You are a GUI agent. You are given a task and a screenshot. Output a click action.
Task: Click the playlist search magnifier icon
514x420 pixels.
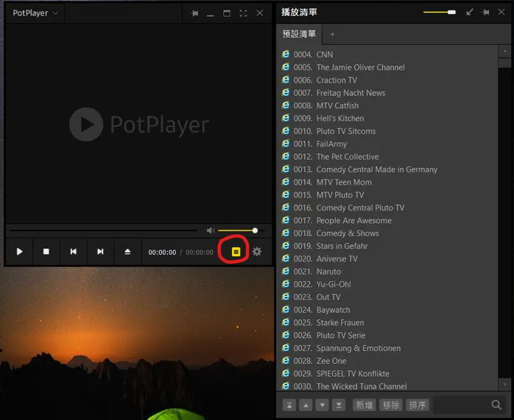coord(496,405)
